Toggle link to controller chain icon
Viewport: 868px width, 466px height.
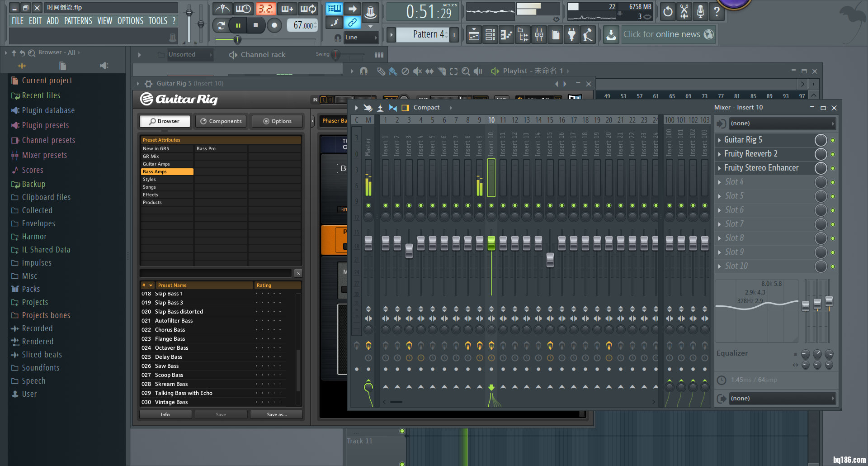pos(352,22)
